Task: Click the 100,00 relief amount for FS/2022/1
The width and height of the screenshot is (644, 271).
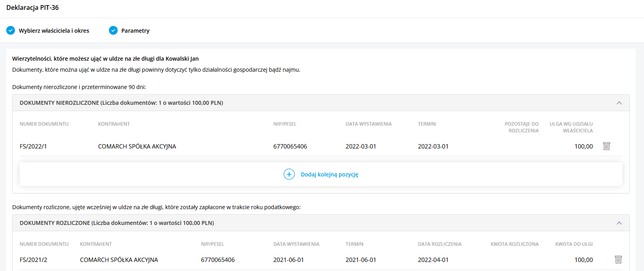Action: [x=583, y=147]
